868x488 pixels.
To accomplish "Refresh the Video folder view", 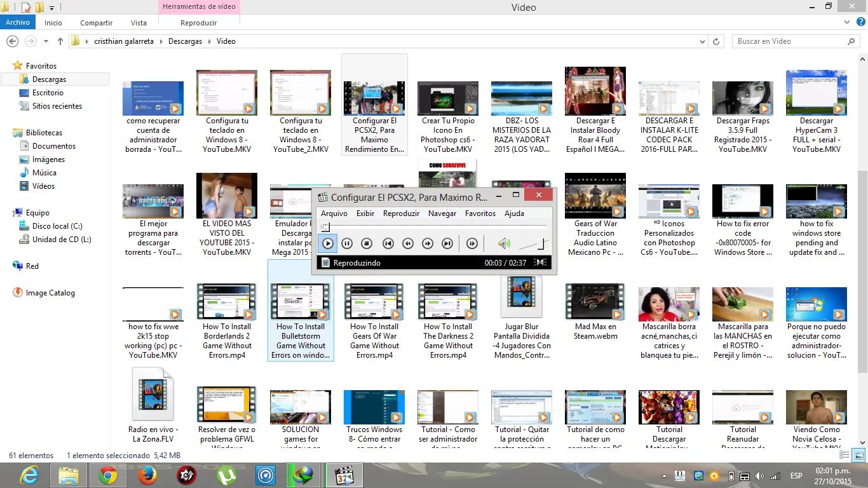I will tap(716, 41).
